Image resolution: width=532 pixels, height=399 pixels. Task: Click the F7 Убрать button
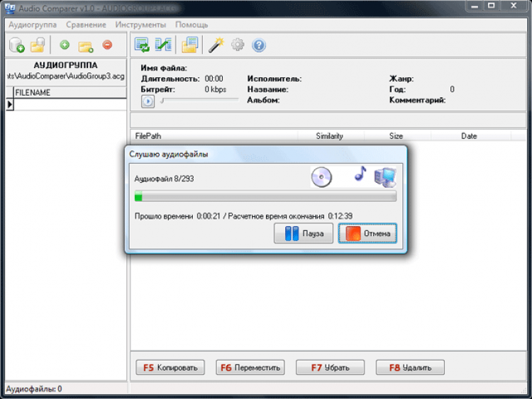click(330, 368)
